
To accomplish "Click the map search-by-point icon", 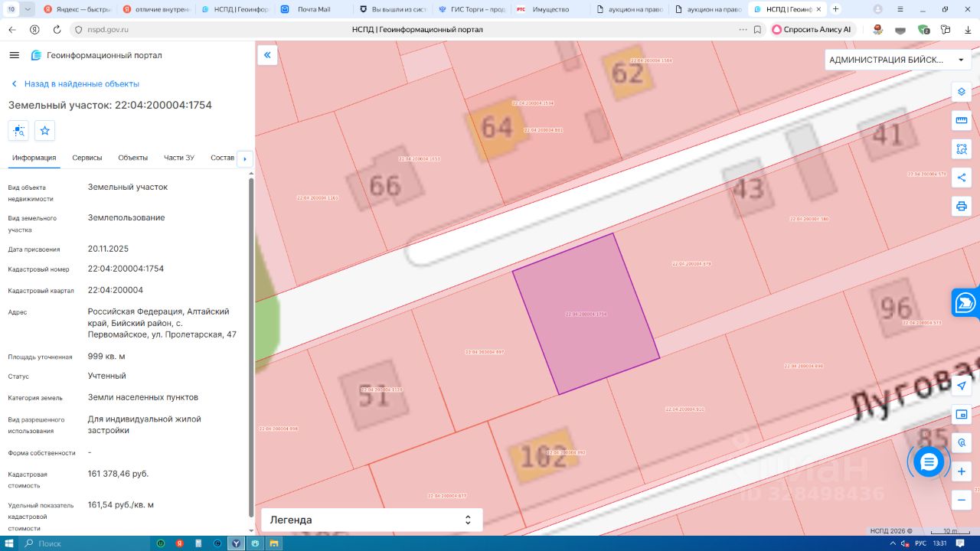I will tap(962, 443).
